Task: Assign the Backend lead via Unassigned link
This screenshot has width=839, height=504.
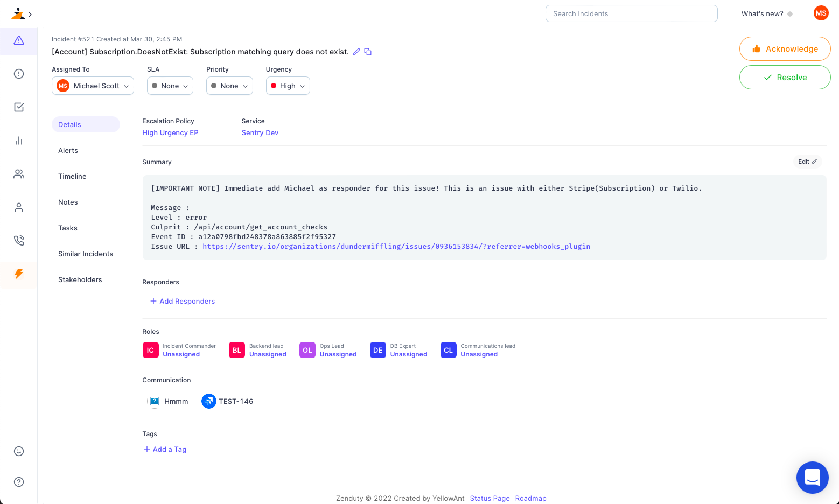Action: 268,354
